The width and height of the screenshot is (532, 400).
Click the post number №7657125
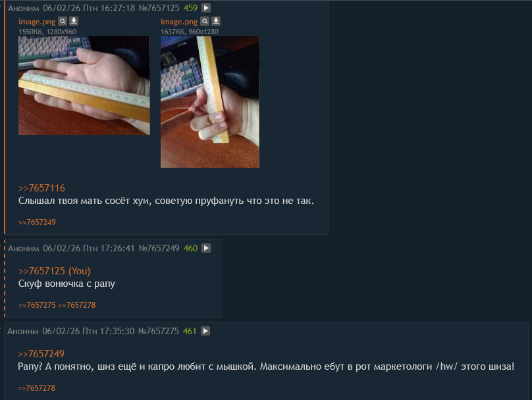(159, 8)
